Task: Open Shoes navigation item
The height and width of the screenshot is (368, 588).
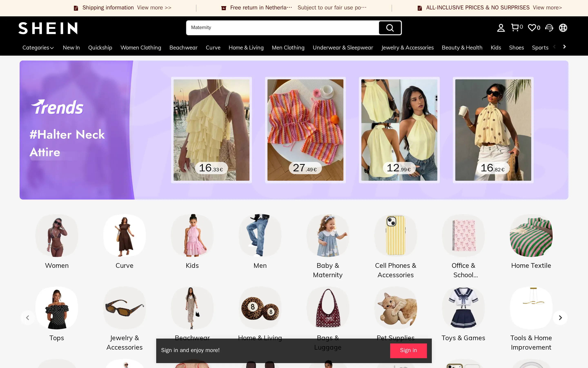Action: click(x=517, y=48)
